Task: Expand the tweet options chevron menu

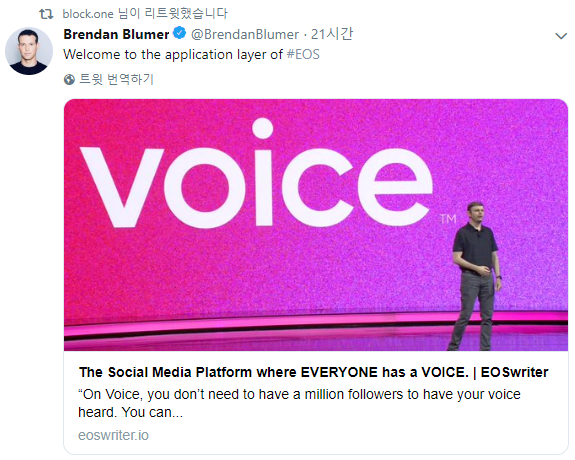Action: pyautogui.click(x=561, y=36)
